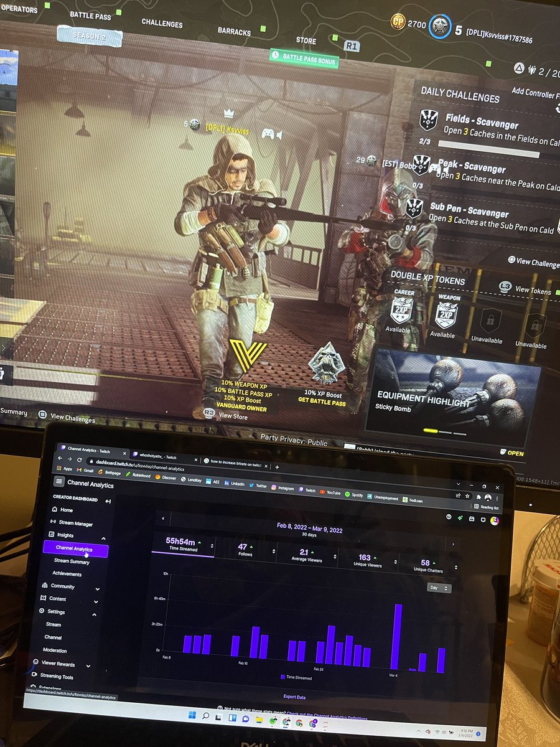560x747 pixels.
Task: Open the Gmail bookmark
Action: [x=86, y=471]
